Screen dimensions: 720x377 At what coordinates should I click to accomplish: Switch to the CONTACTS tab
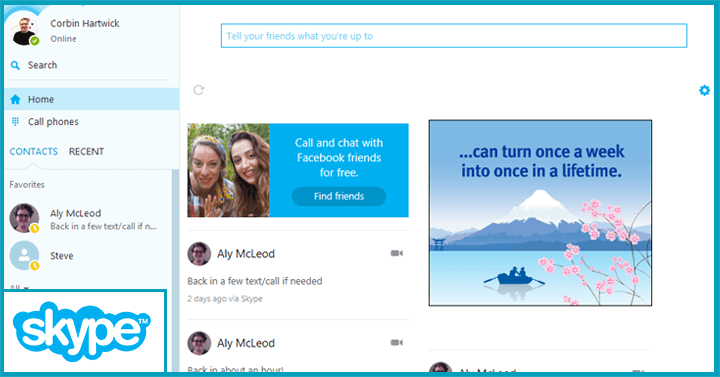(x=34, y=152)
